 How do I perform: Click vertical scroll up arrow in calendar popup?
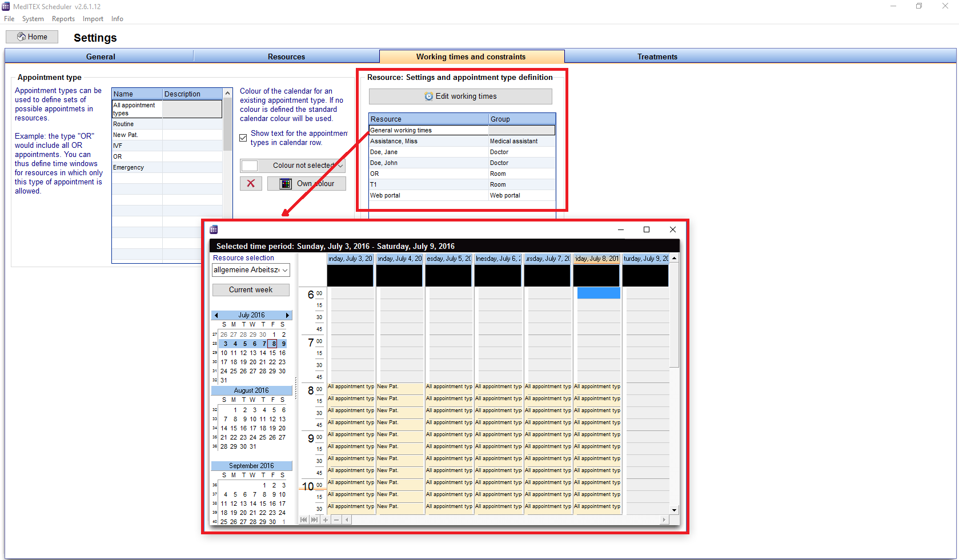click(675, 258)
